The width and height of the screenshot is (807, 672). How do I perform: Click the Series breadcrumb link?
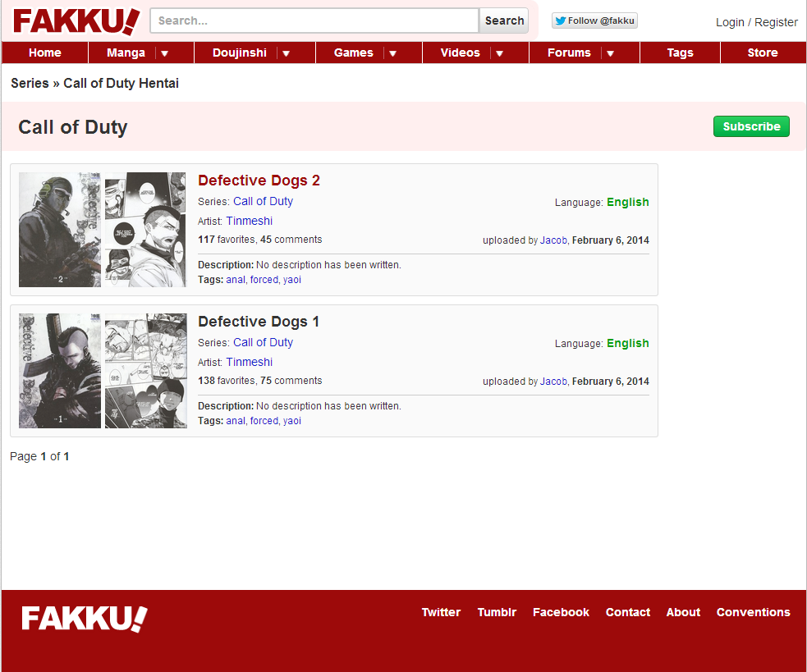click(30, 84)
